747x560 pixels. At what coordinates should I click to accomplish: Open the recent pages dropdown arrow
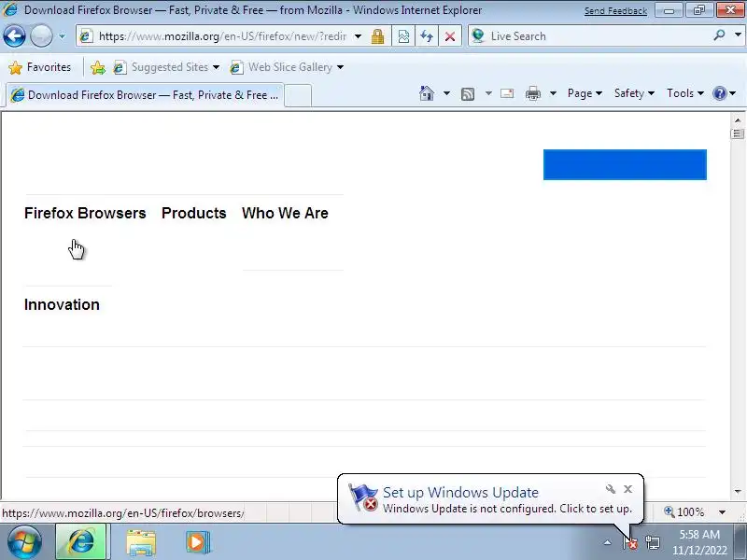point(62,36)
